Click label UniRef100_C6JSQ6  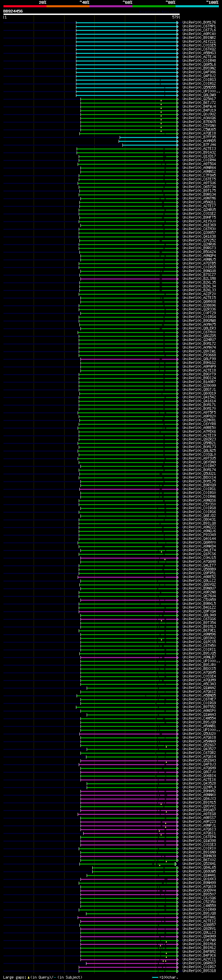point(199,898)
